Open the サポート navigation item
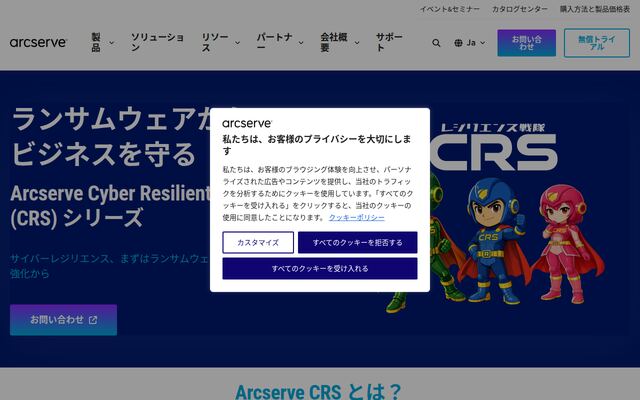Screen dimensions: 640x400 (389, 42)
